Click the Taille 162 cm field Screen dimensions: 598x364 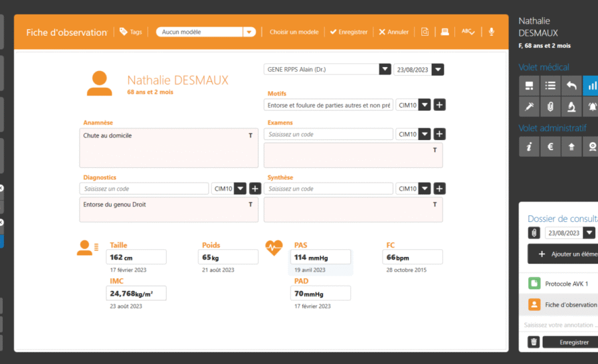pos(136,257)
